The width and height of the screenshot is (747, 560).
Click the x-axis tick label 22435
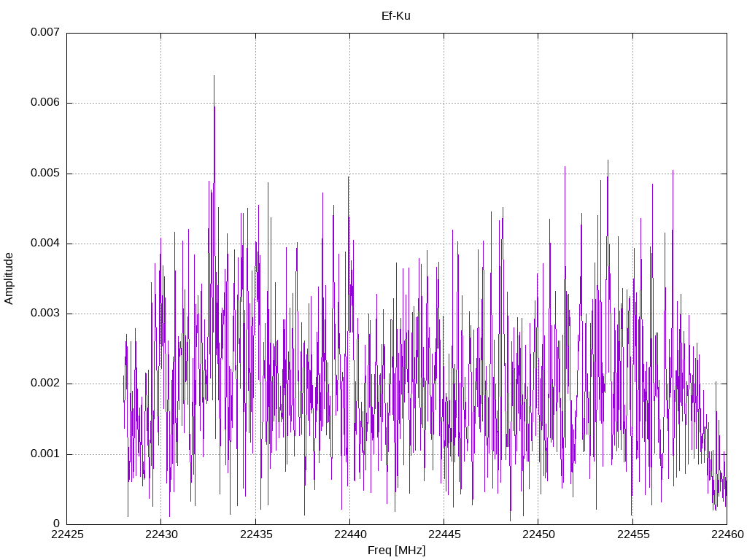[x=256, y=534]
